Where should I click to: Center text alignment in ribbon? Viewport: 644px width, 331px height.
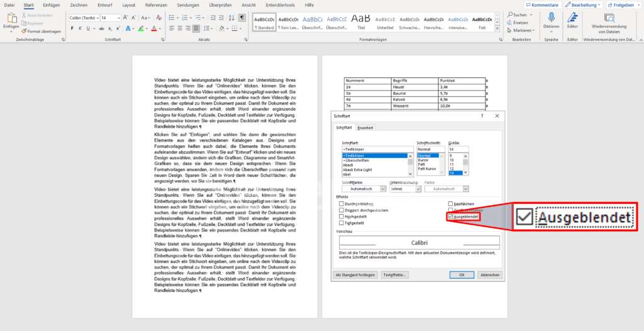[180, 28]
